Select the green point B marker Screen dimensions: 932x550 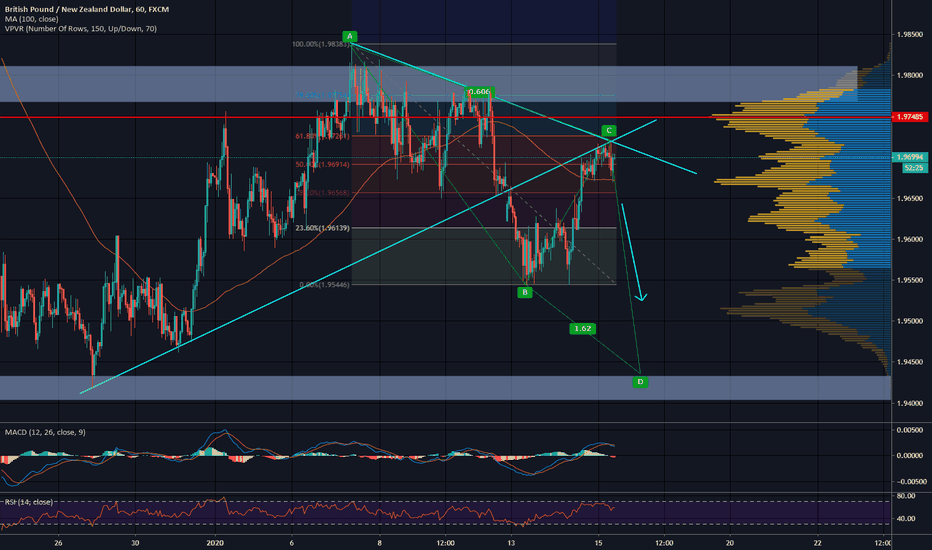524,292
